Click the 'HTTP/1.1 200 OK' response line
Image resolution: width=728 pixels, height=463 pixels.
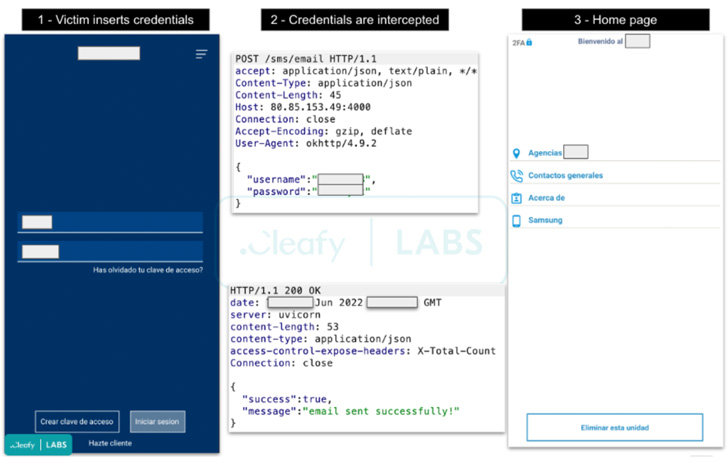coord(275,291)
